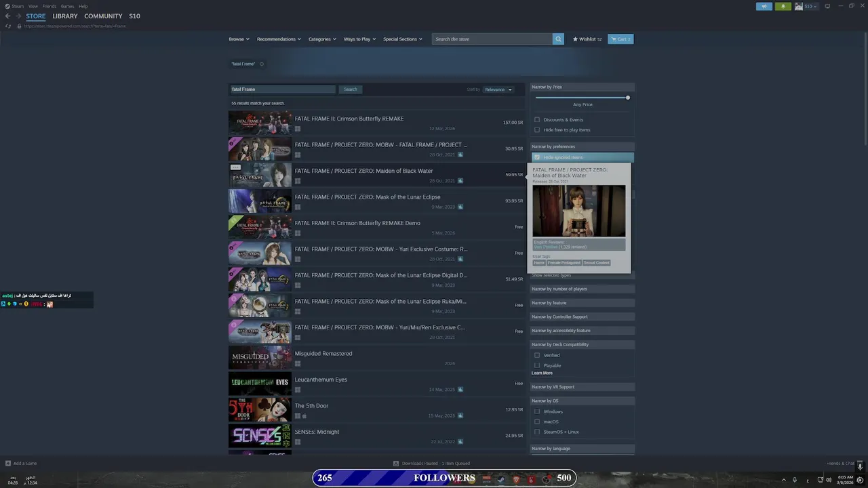Open Ways to Play dropdown
The image size is (868, 488).
click(x=359, y=39)
